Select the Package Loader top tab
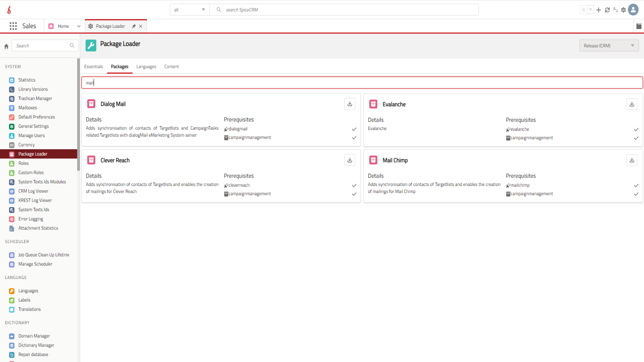The height and width of the screenshot is (362, 644). 110,26
